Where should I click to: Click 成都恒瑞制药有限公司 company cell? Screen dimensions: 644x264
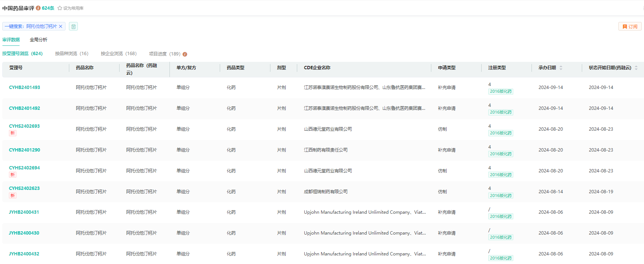[326, 192]
